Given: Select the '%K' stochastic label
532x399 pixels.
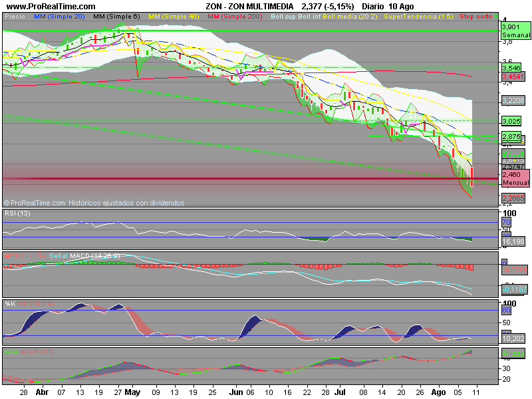Looking at the screenshot, I should (x=10, y=304).
